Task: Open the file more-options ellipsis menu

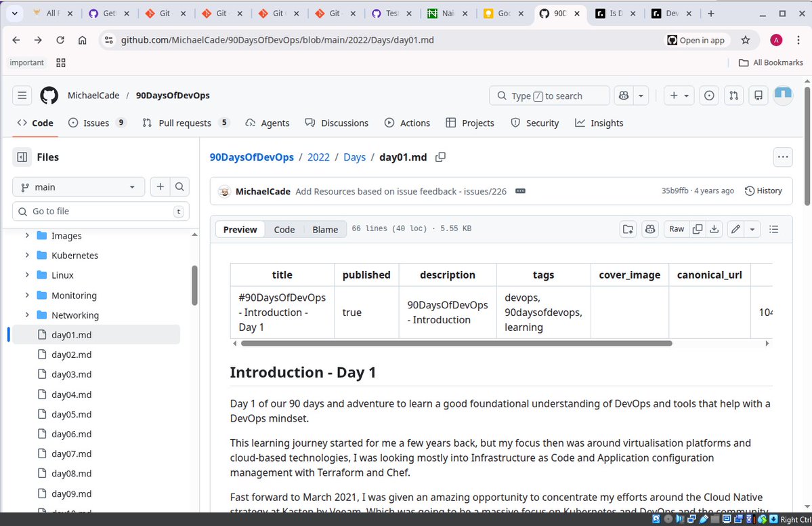Action: (782, 157)
